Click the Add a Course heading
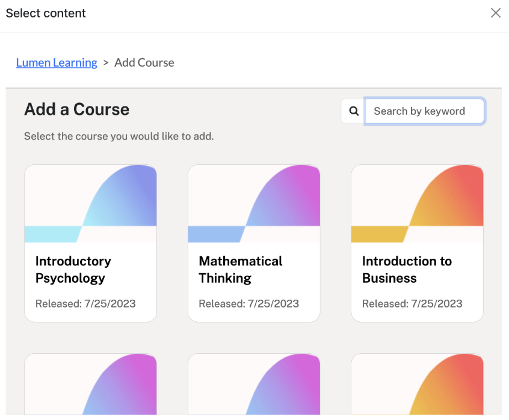Image resolution: width=509 pixels, height=420 pixels. pyautogui.click(x=76, y=110)
